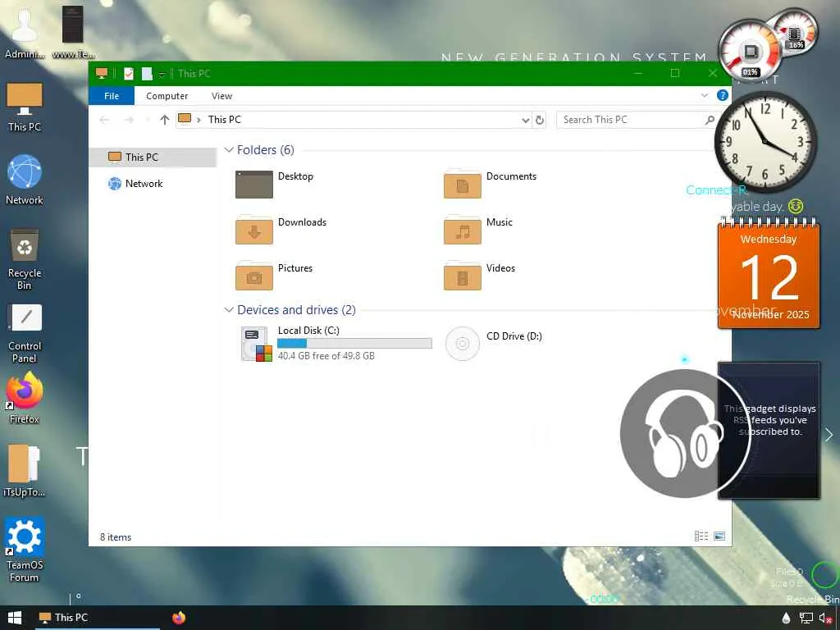Open the www desktop file icon

(73, 33)
